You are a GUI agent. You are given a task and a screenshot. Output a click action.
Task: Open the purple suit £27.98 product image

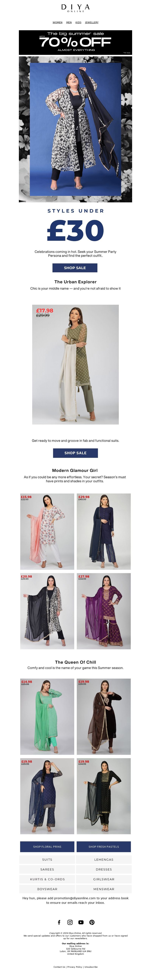point(104,611)
